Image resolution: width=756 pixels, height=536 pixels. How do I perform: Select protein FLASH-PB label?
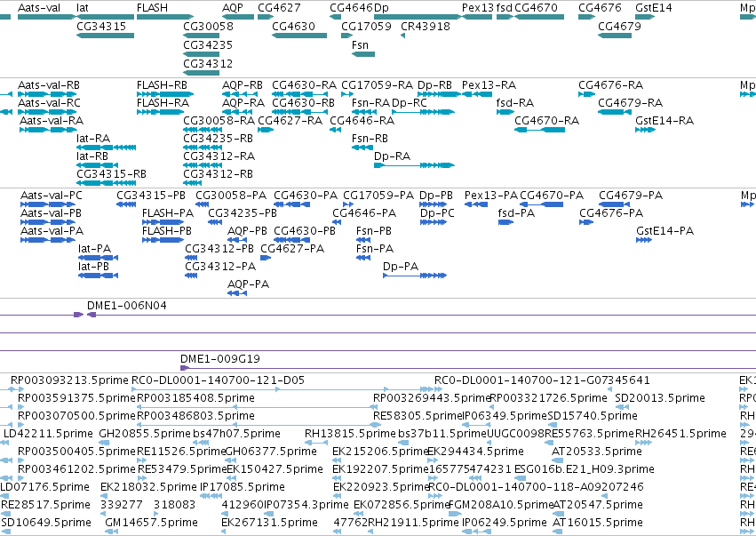pyautogui.click(x=167, y=231)
